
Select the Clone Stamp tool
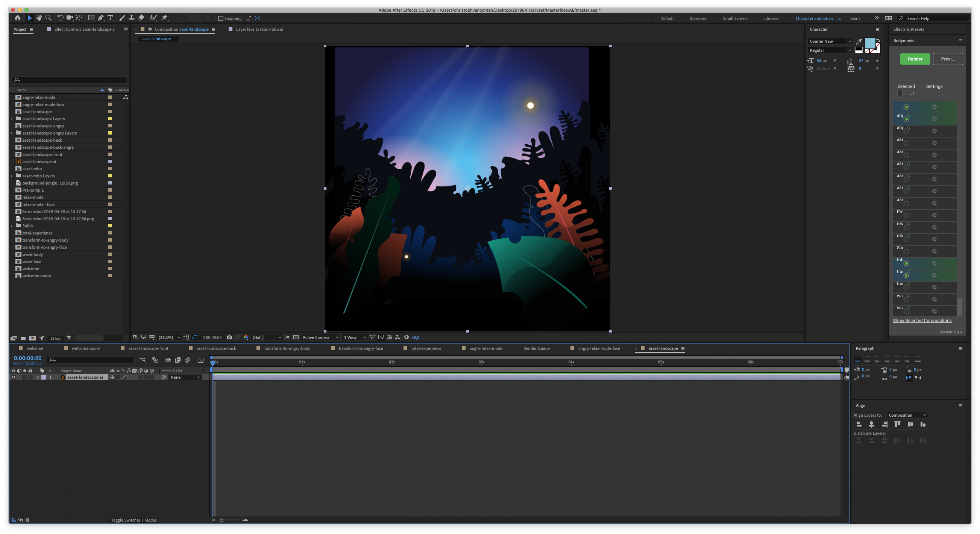click(132, 18)
